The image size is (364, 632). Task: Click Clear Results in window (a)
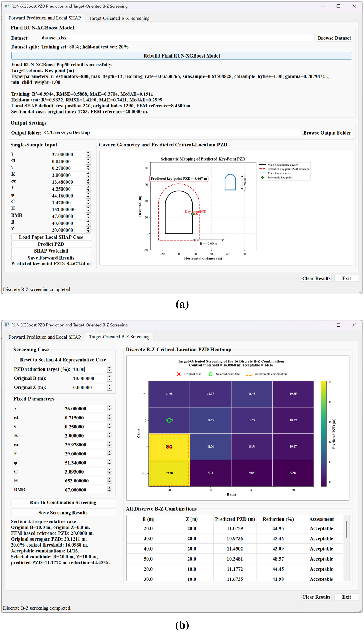coord(316,278)
